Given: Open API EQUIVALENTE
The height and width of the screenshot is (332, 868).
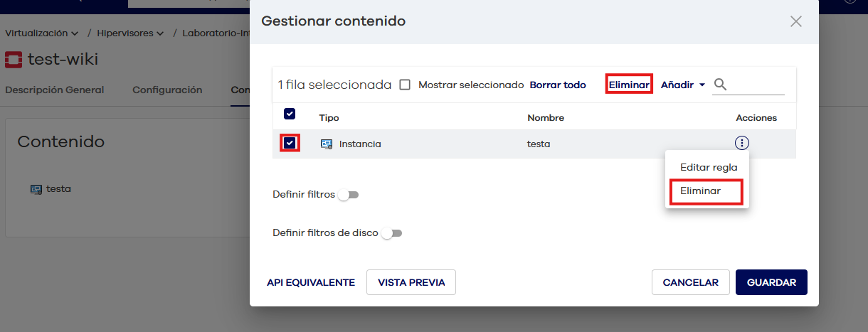Looking at the screenshot, I should (x=311, y=282).
